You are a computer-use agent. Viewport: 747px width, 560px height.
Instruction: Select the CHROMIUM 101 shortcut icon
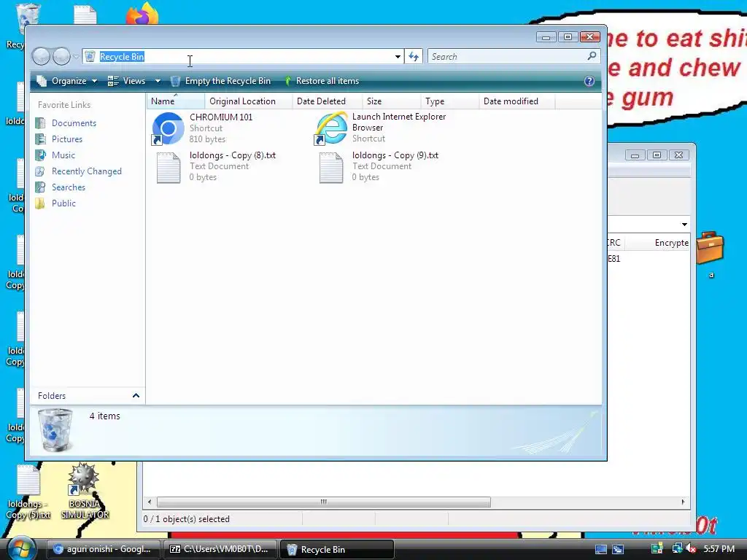(168, 128)
